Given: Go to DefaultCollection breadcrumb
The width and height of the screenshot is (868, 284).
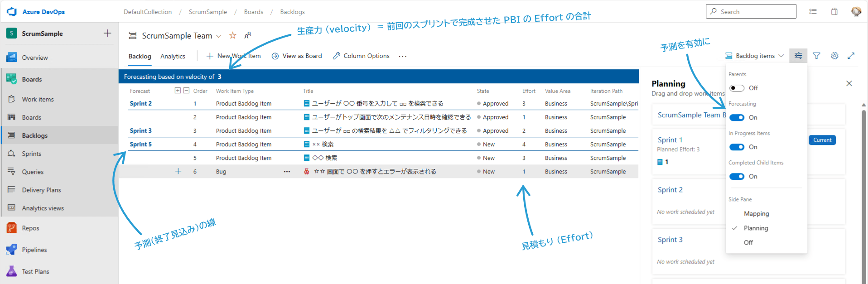Looking at the screenshot, I should [x=148, y=12].
